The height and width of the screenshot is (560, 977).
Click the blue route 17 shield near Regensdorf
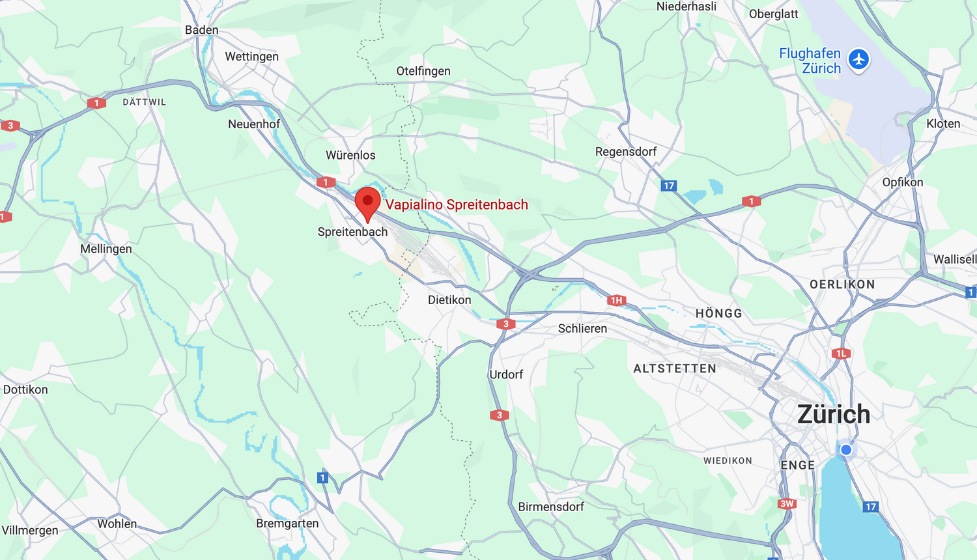click(x=669, y=186)
